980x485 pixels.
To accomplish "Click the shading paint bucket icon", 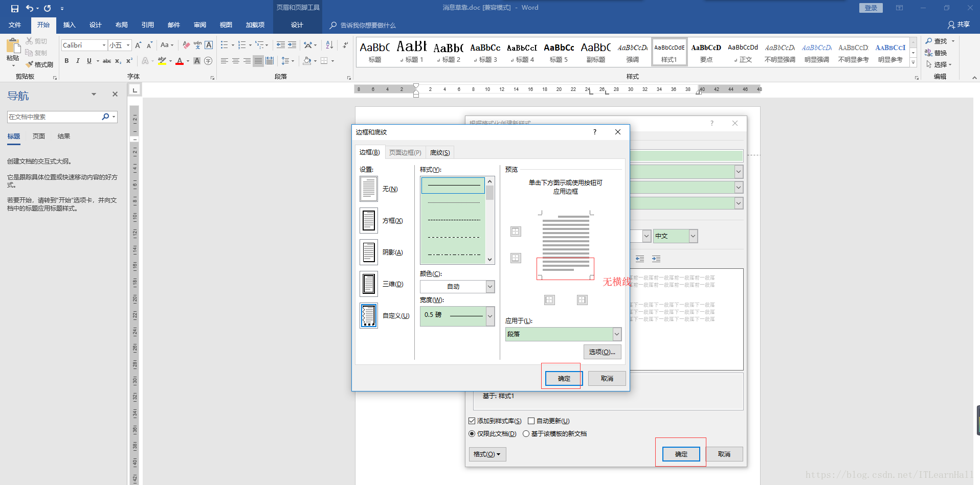I will [x=307, y=61].
